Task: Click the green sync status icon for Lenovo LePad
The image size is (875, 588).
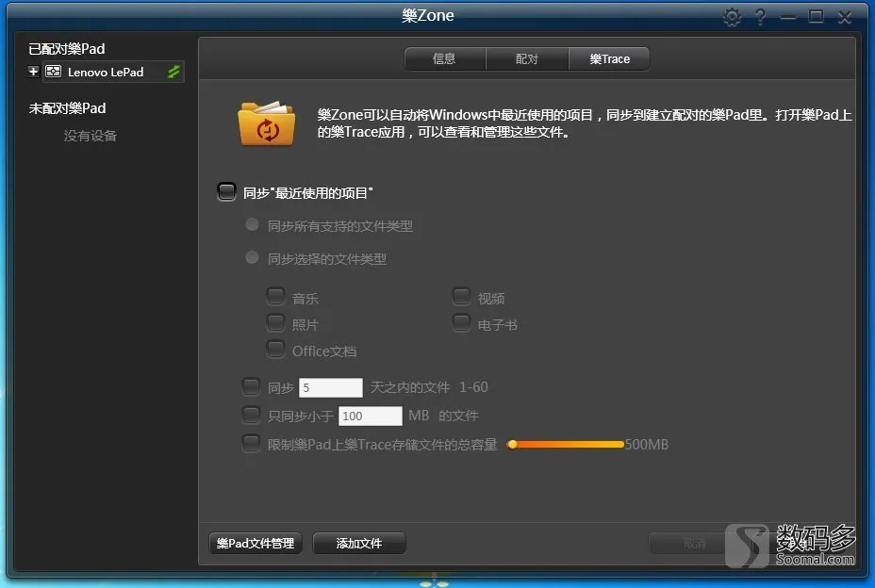Action: tap(174, 72)
